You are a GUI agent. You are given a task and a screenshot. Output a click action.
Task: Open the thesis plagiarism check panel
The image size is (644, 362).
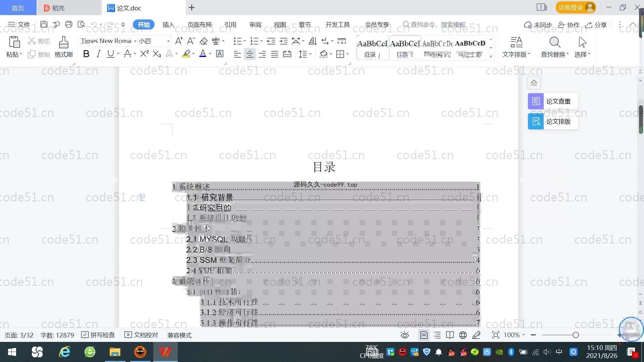pos(553,101)
